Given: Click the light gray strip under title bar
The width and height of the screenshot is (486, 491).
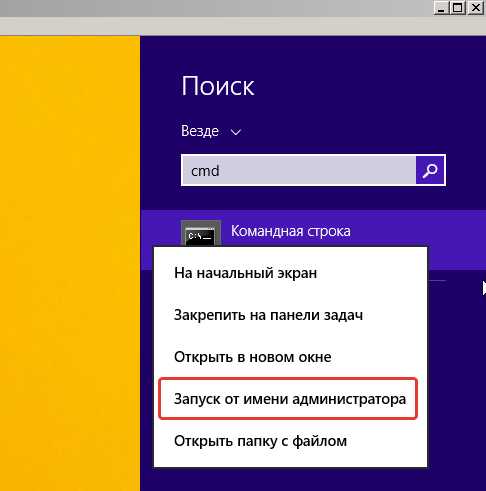Looking at the screenshot, I should coord(243,26).
